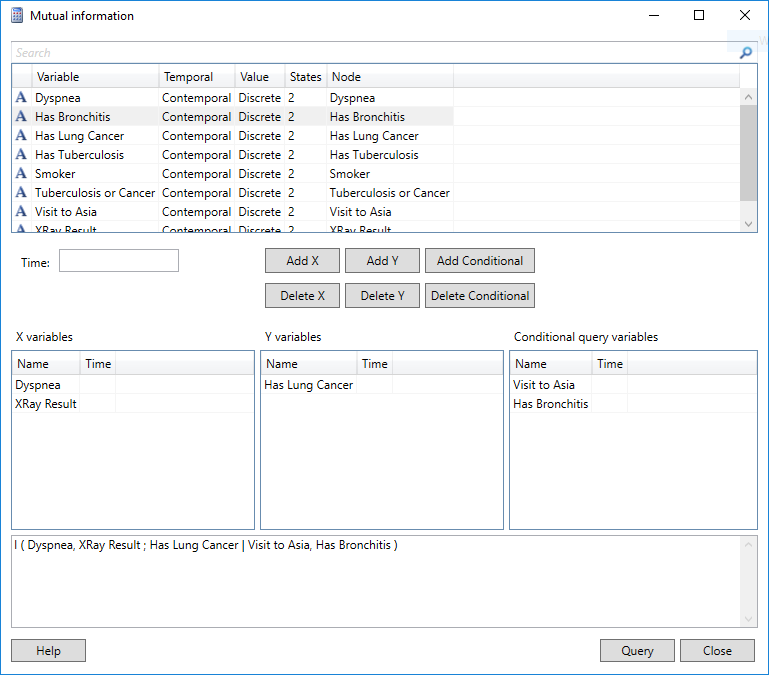
Task: Click the Mutual information window title icon
Action: click(17, 16)
